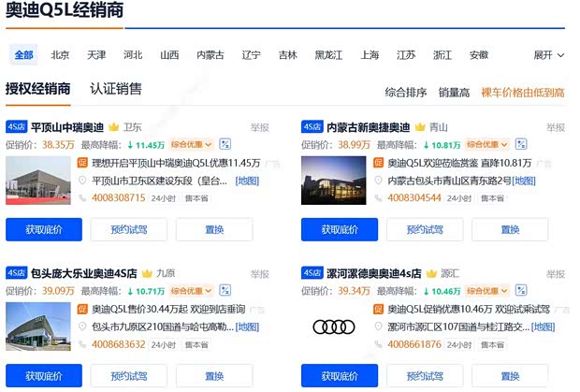This screenshot has height=392, width=580.
Task: Click 4S店 badge of 漯河漯德奥奥迪4s店
Action: [x=312, y=273]
